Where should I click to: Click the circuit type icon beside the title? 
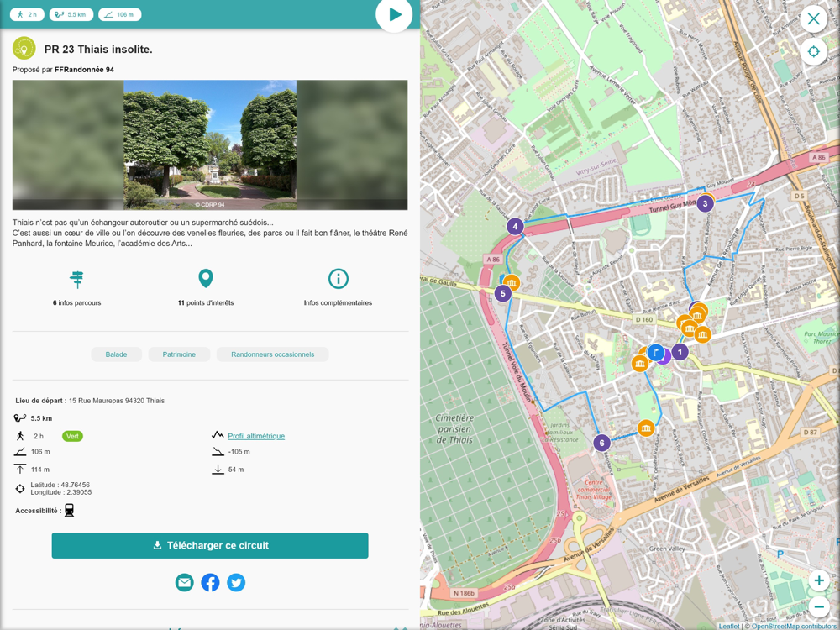[x=24, y=48]
